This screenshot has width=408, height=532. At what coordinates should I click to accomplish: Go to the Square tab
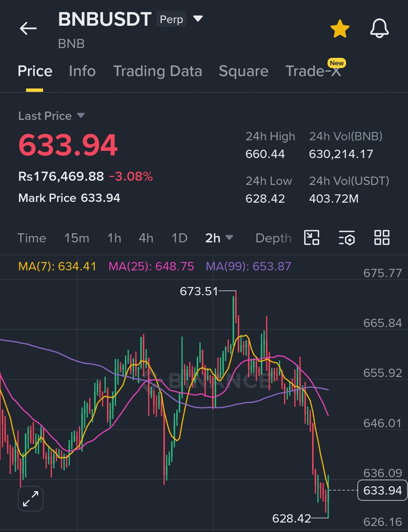tap(244, 71)
